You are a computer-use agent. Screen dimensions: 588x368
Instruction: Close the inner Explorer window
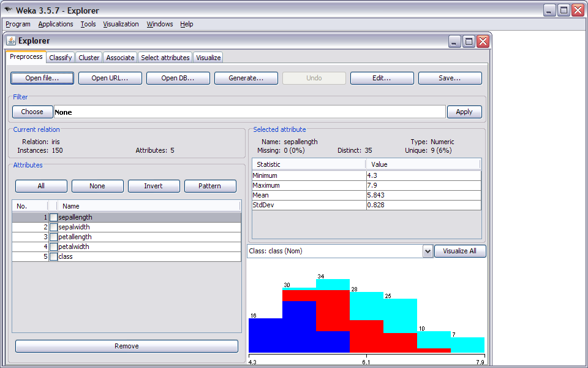pos(483,41)
